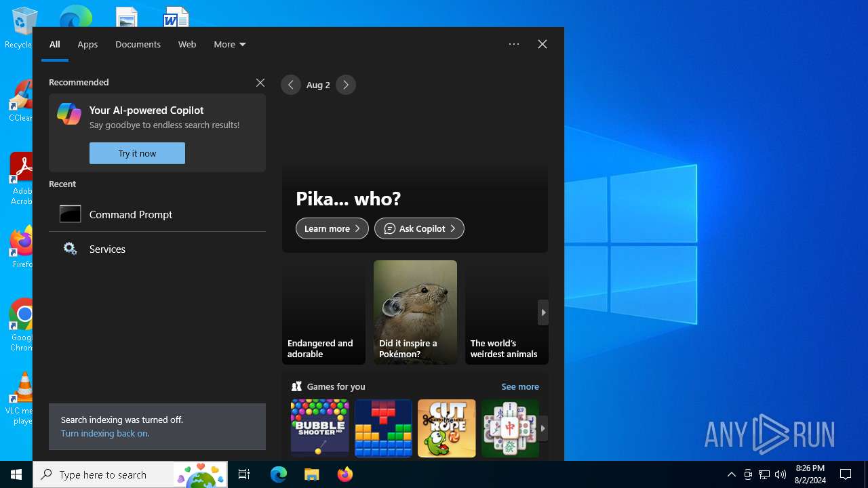Launch Cut the Rope game
Image resolution: width=868 pixels, height=488 pixels.
point(447,428)
